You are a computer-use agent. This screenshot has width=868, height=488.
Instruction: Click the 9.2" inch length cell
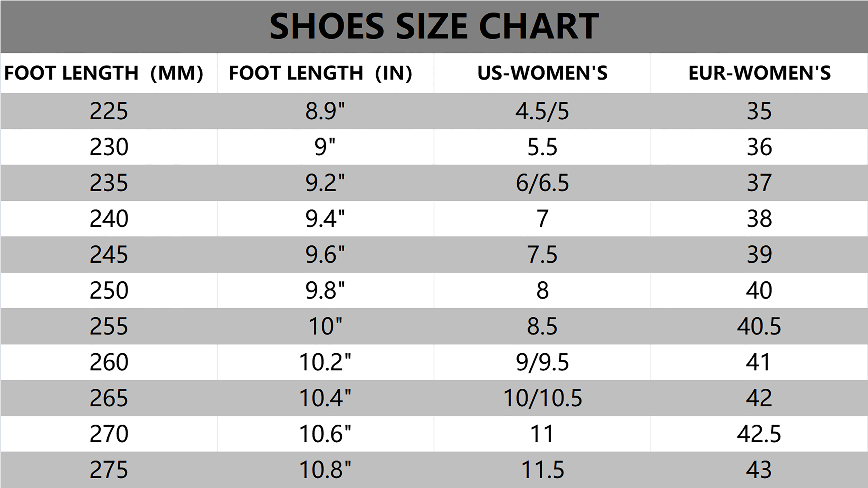(325, 183)
